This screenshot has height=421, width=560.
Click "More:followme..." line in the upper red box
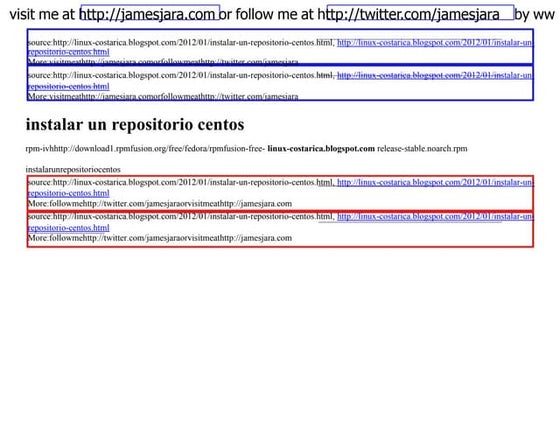click(x=160, y=204)
